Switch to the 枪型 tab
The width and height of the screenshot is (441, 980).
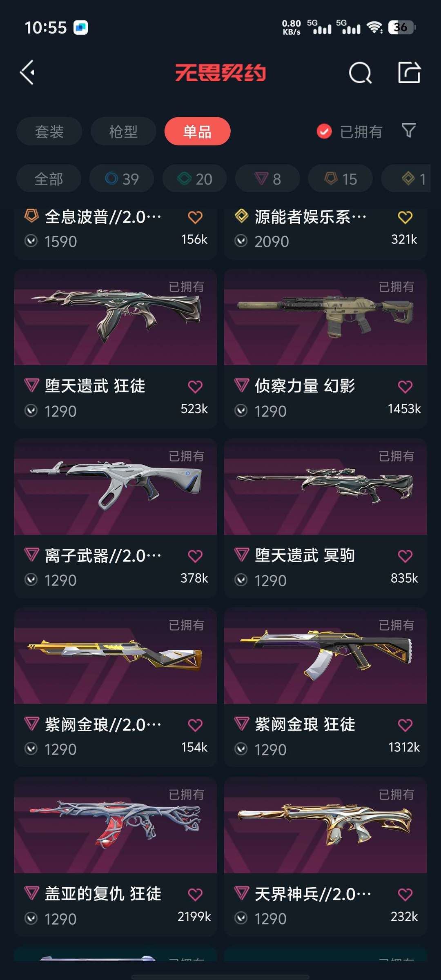click(x=123, y=131)
